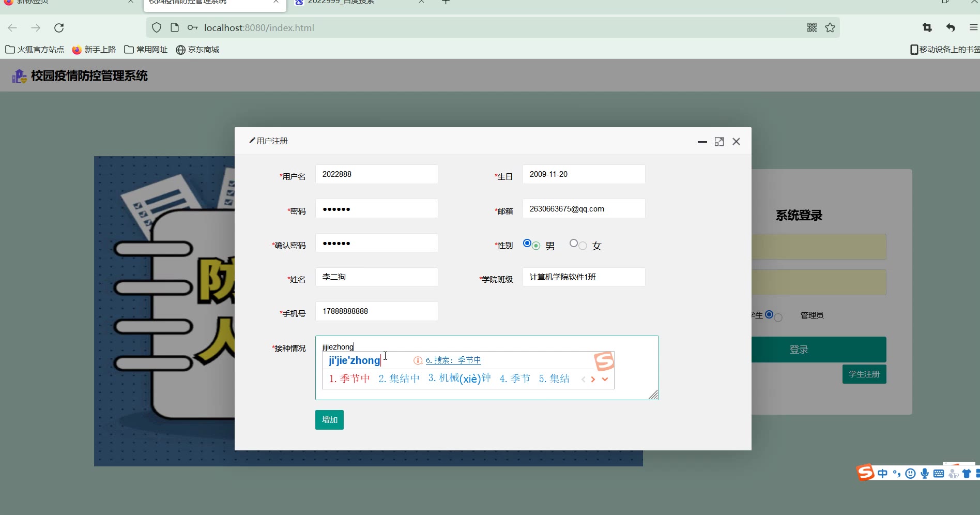Click the 用户注册 dialog title

(272, 141)
